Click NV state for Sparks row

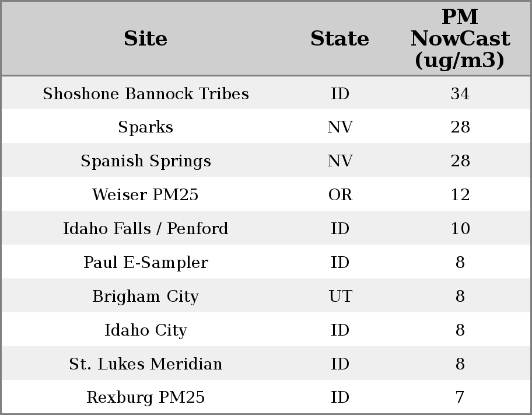click(340, 127)
